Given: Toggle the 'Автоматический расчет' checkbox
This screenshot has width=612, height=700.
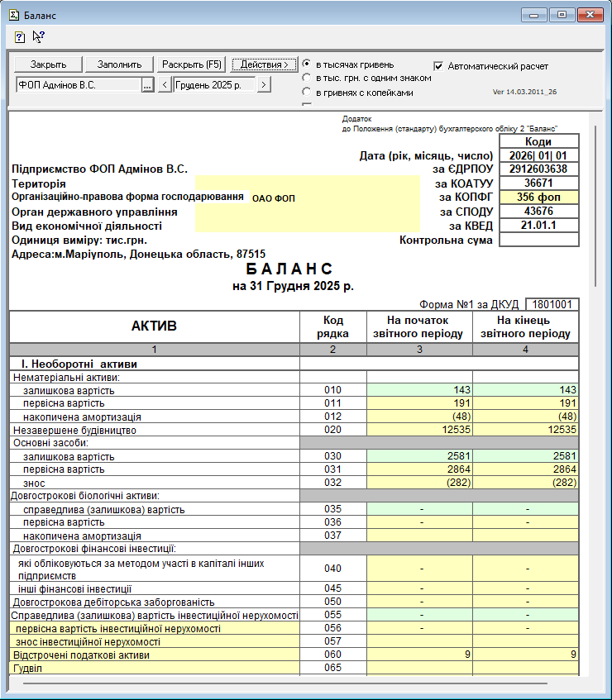Looking at the screenshot, I should 439,65.
